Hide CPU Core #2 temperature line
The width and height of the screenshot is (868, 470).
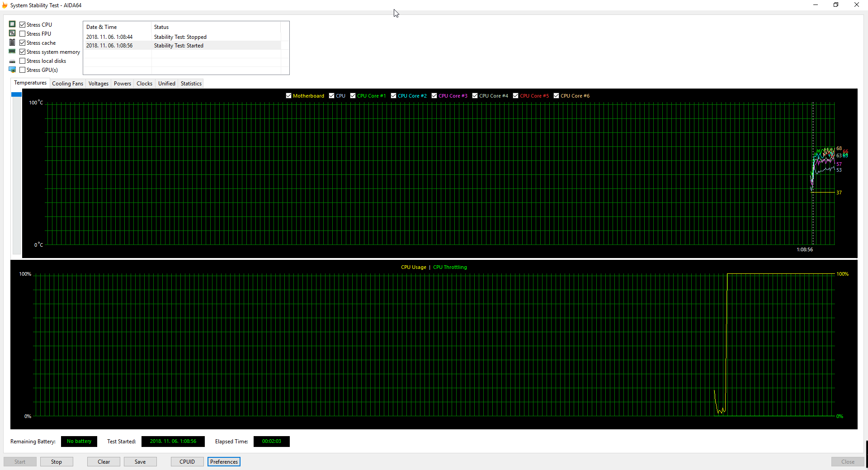pos(394,96)
